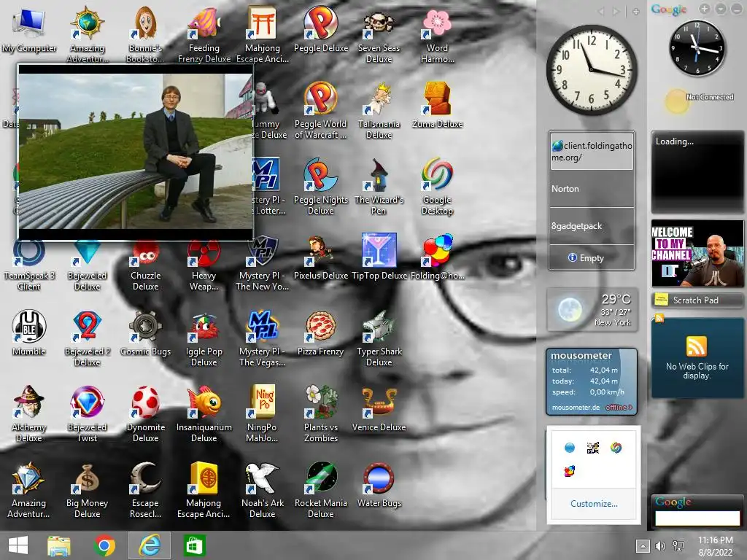This screenshot has height=560, width=747.
Task: Open Mystery PI The New York shortcut
Action: pyautogui.click(x=262, y=262)
